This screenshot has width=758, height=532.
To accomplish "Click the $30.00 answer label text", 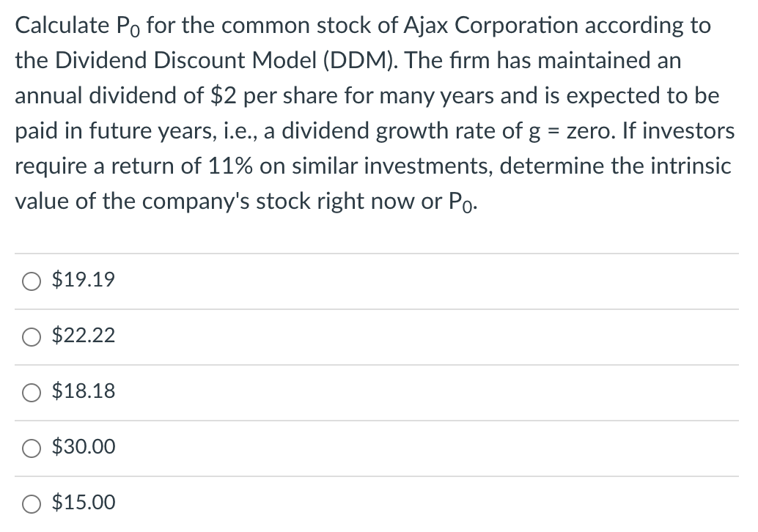I will 84,446.
